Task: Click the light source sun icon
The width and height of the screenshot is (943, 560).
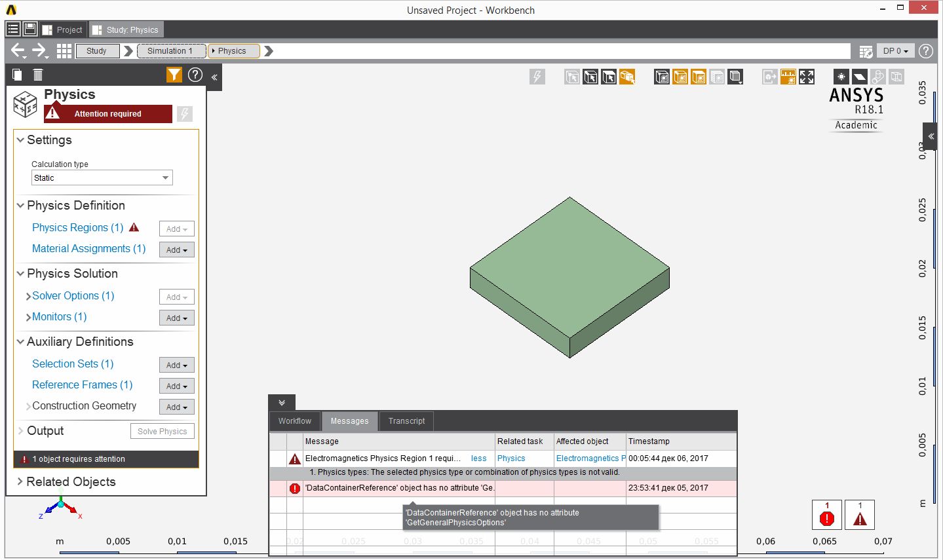Action: pos(841,77)
